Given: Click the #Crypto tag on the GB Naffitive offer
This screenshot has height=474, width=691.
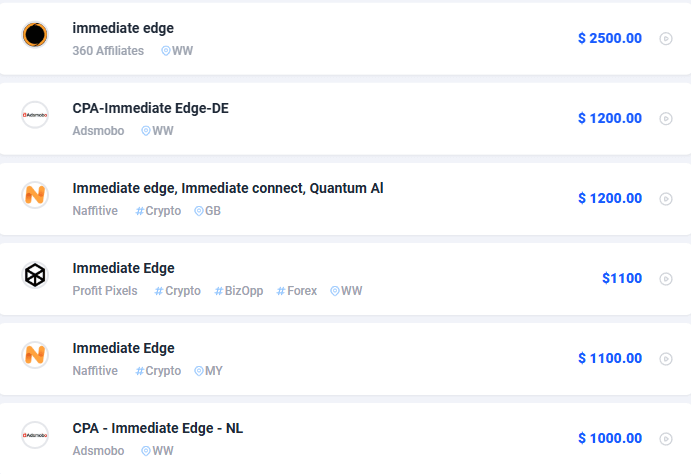Looking at the screenshot, I should tap(158, 211).
